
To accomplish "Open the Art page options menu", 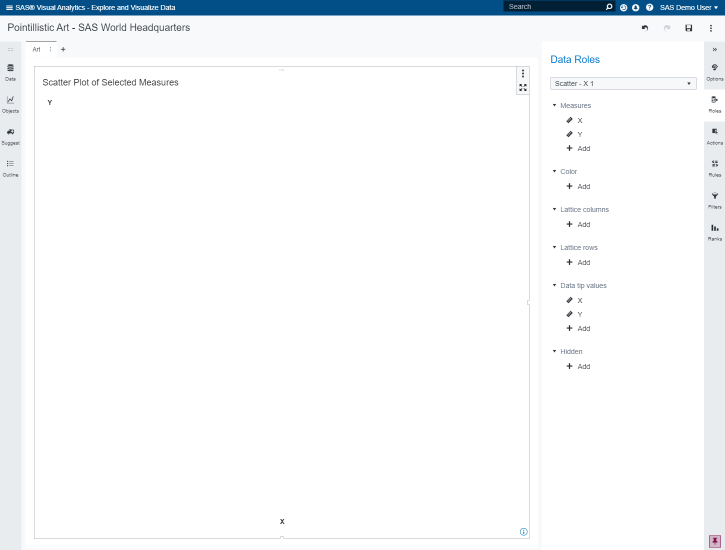I will [50, 49].
